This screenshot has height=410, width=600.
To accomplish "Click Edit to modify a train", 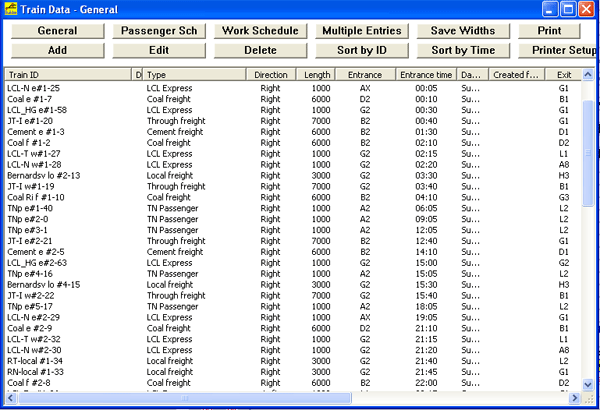I will click(159, 51).
